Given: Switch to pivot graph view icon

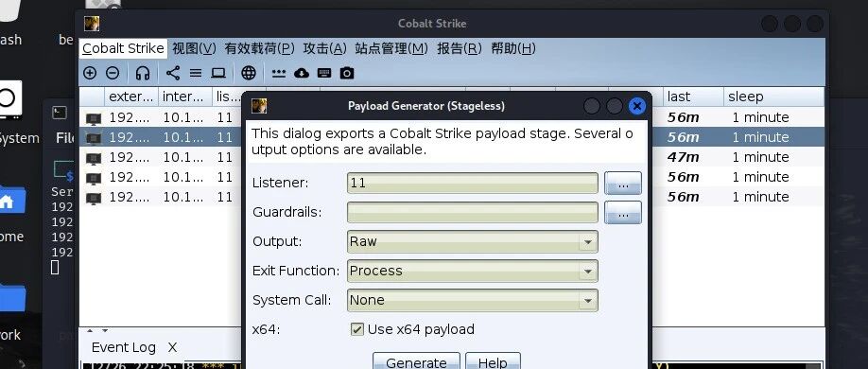Looking at the screenshot, I should pos(173,73).
